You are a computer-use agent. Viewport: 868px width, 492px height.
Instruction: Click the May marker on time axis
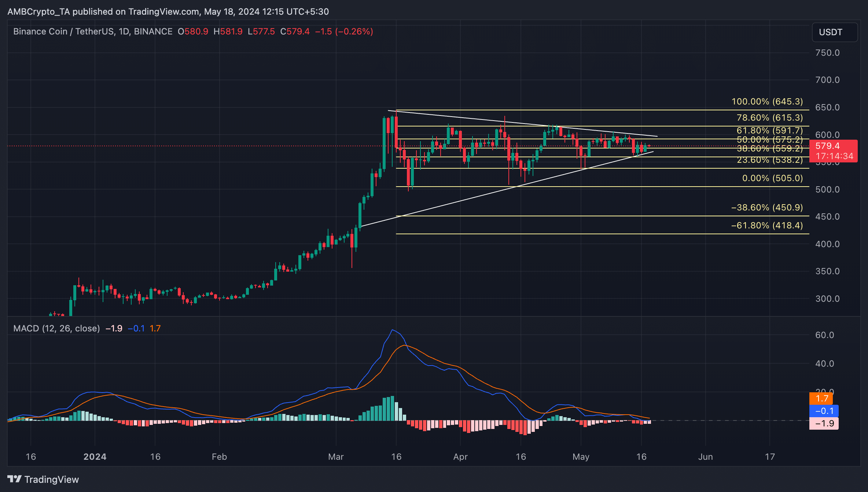click(x=581, y=457)
